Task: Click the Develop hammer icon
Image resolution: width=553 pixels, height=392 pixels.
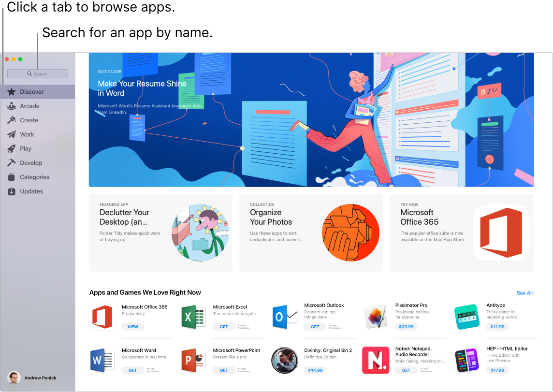Action: 12,163
